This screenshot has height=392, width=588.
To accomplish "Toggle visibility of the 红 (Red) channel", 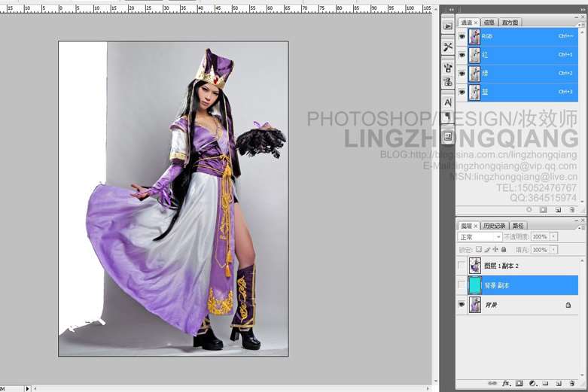I will point(462,55).
